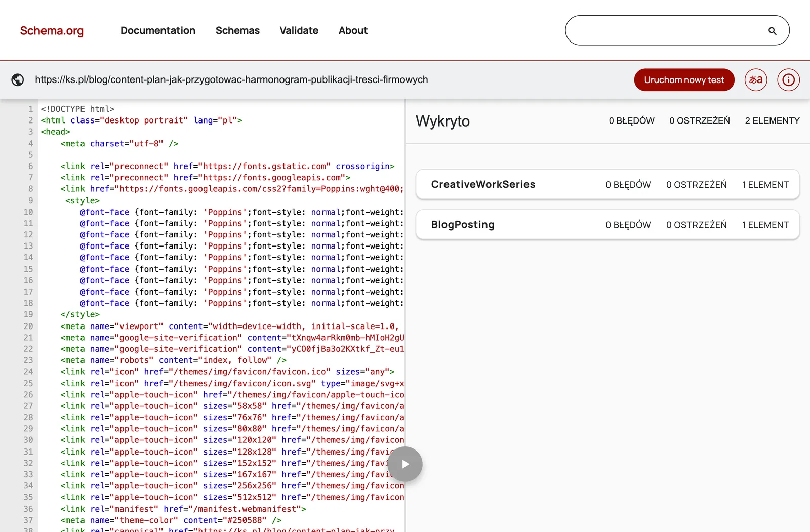The width and height of the screenshot is (810, 532).
Task: Run test with the play button
Action: 405,464
